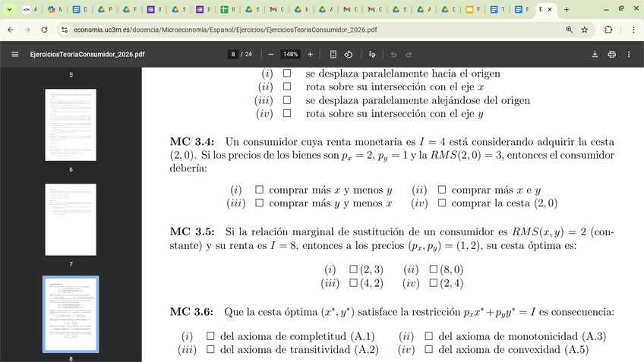Check 'se desplaza paralelamente hacia el origen'
This screenshot has height=362, width=644.
[287, 73]
